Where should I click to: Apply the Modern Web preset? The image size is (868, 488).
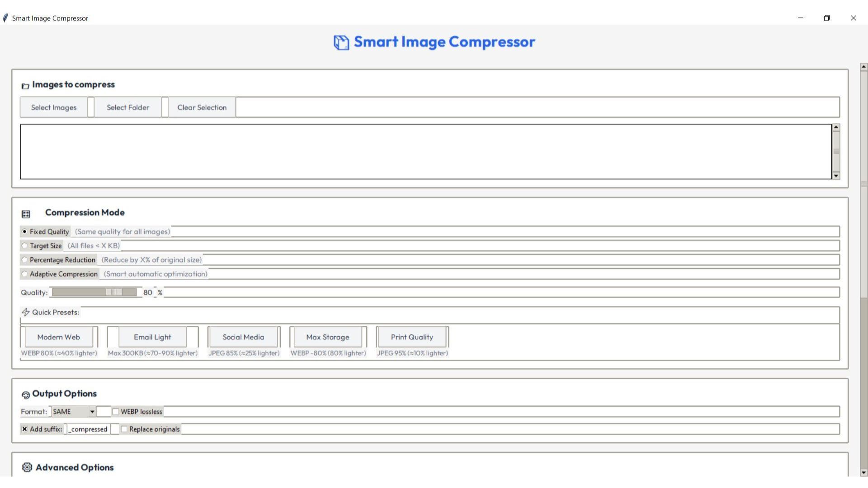click(58, 337)
